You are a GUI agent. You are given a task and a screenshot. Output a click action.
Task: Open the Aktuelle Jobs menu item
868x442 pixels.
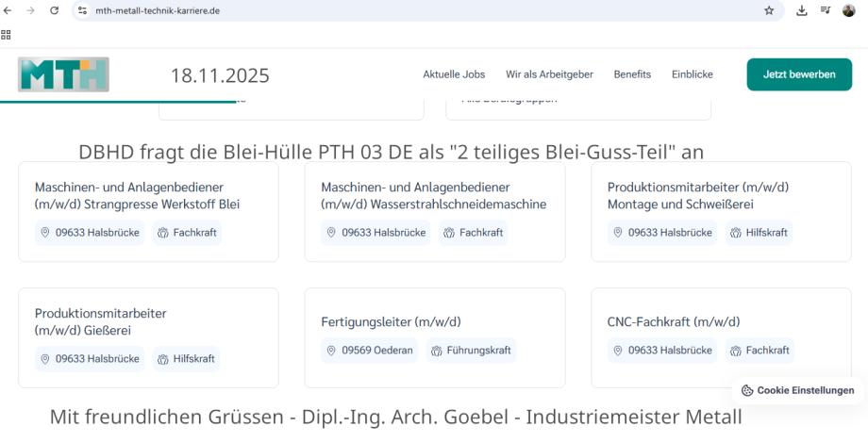454,74
